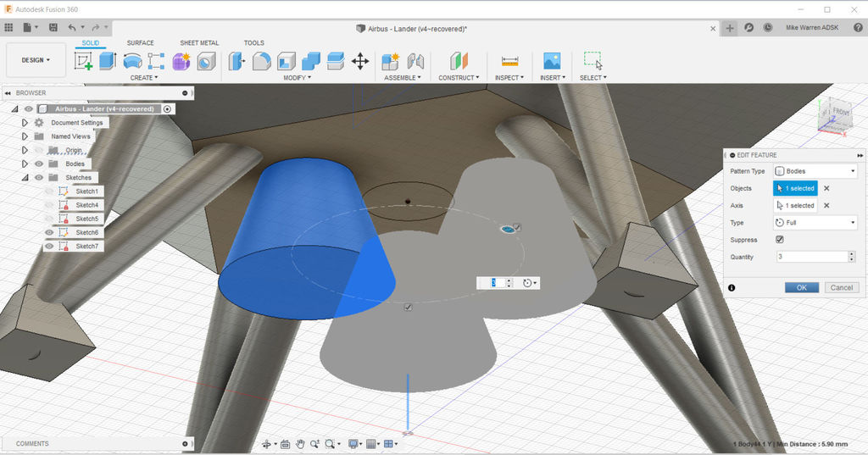Switch to the Surface tab
The image size is (868, 455).
click(x=140, y=42)
